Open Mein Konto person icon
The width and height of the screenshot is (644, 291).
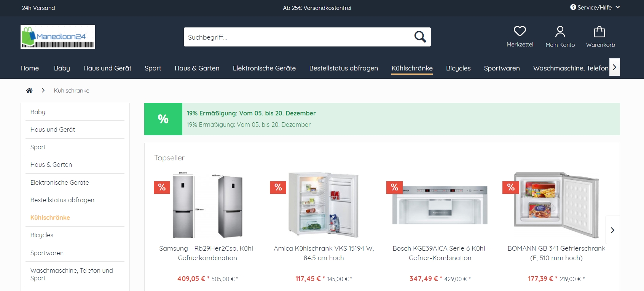(560, 32)
